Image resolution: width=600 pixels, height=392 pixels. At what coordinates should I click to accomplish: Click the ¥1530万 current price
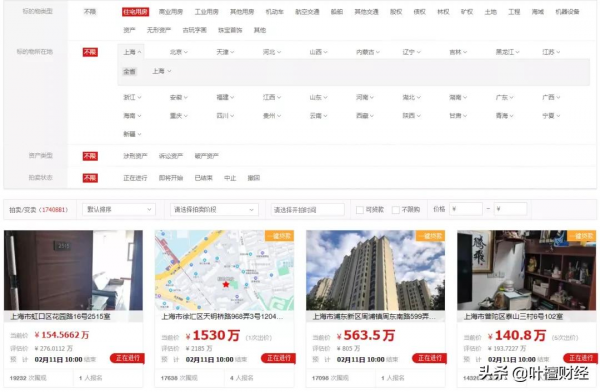coord(213,336)
